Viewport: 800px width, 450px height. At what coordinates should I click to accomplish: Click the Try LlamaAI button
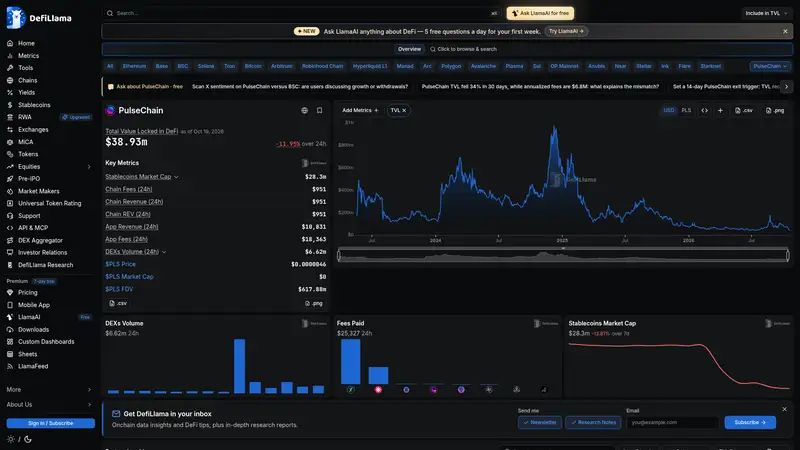pos(566,32)
